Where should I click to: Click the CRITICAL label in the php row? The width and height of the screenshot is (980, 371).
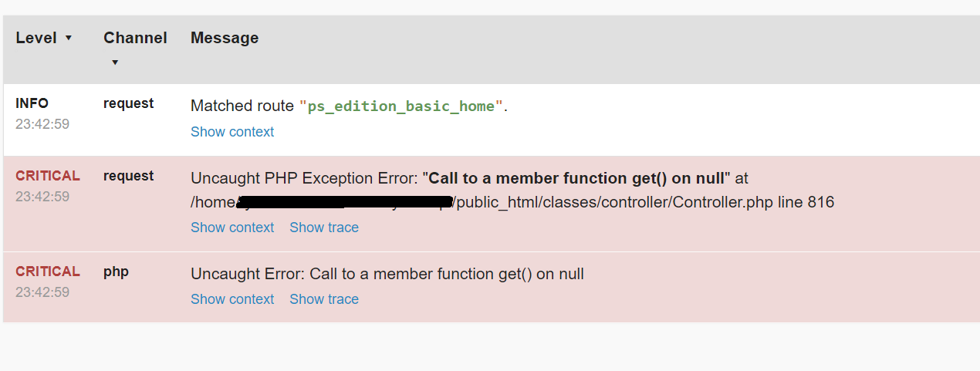pos(48,272)
